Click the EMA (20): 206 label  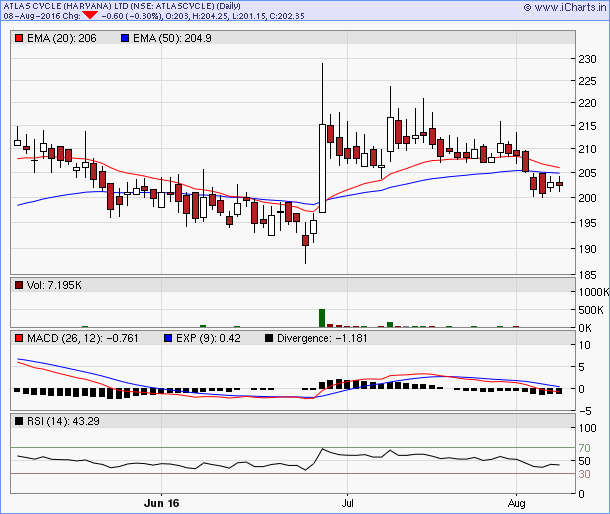click(x=61, y=38)
